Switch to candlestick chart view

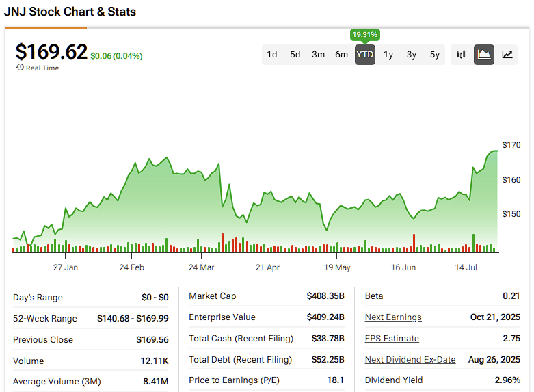tap(461, 55)
